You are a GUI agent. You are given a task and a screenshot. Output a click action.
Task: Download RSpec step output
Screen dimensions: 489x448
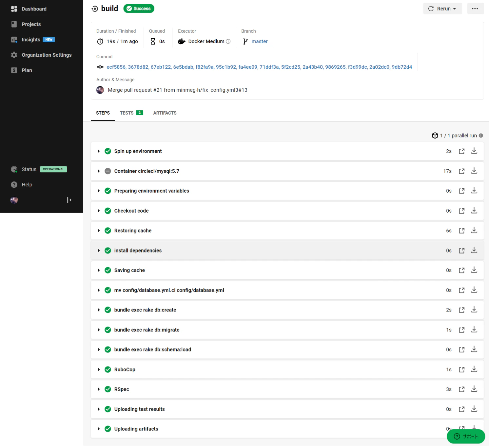(x=474, y=389)
